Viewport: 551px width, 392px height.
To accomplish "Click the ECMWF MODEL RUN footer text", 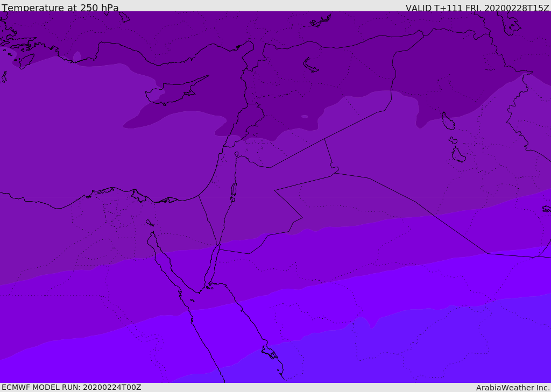I will (x=72, y=387).
